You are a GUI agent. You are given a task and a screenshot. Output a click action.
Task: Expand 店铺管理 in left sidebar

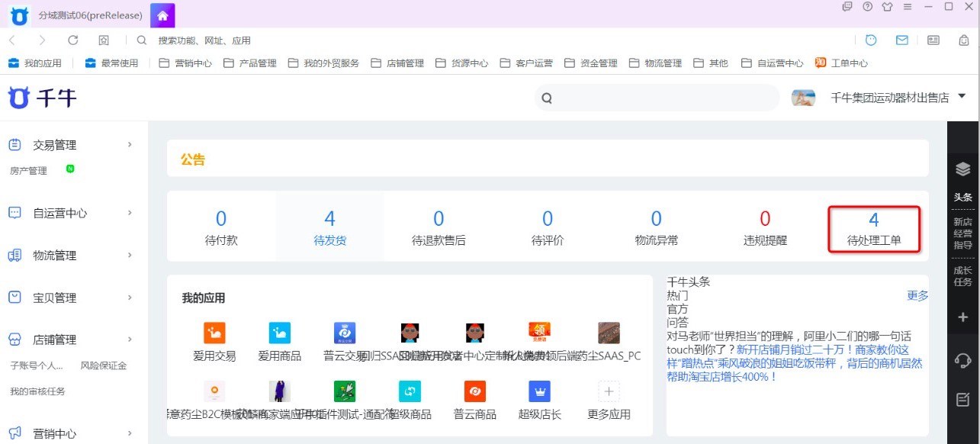click(71, 339)
